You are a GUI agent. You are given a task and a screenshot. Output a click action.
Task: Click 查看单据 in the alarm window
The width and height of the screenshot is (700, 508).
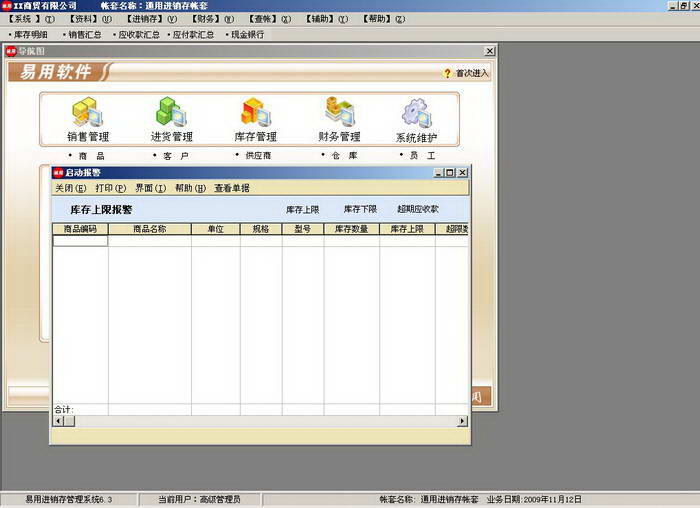(232, 188)
